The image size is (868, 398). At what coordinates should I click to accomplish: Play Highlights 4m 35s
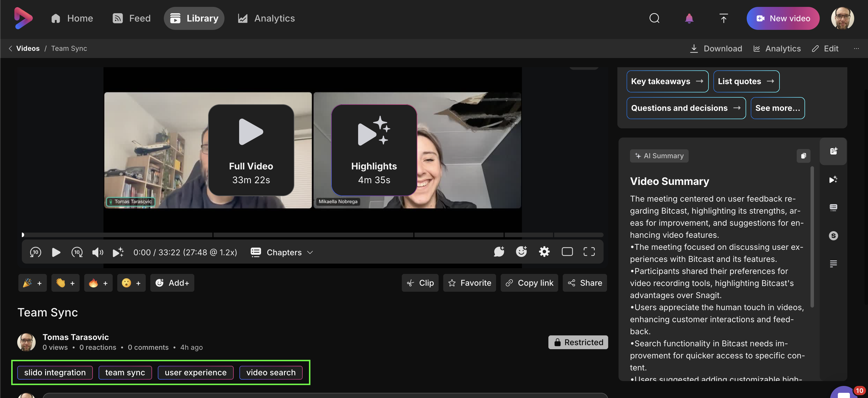point(374,150)
